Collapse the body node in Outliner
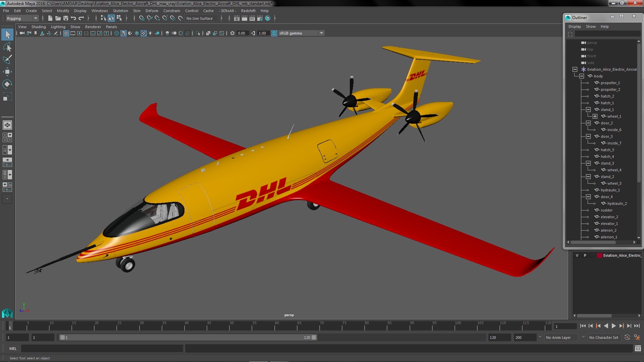Image resolution: width=644 pixels, height=362 pixels. [x=582, y=76]
